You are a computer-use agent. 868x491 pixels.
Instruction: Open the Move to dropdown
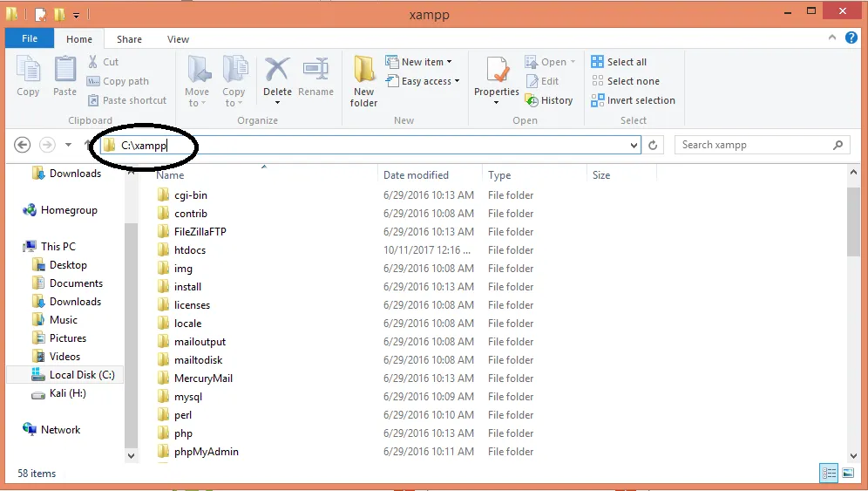pos(197,81)
